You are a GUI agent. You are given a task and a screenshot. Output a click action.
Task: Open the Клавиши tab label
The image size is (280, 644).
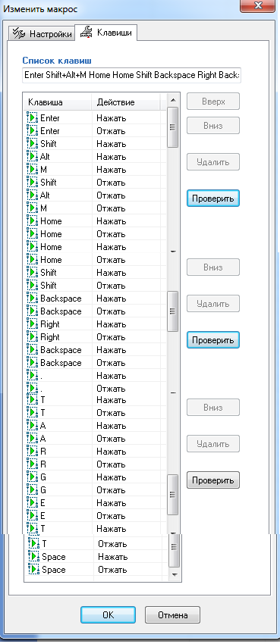click(115, 33)
